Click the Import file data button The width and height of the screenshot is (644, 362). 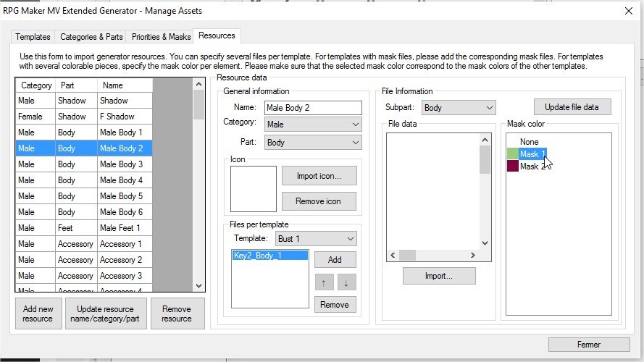(439, 276)
